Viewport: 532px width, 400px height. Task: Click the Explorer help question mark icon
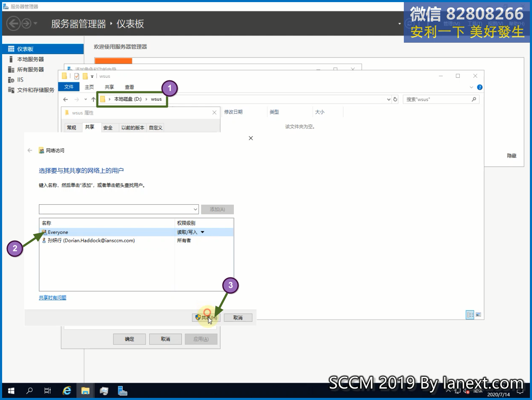point(480,87)
